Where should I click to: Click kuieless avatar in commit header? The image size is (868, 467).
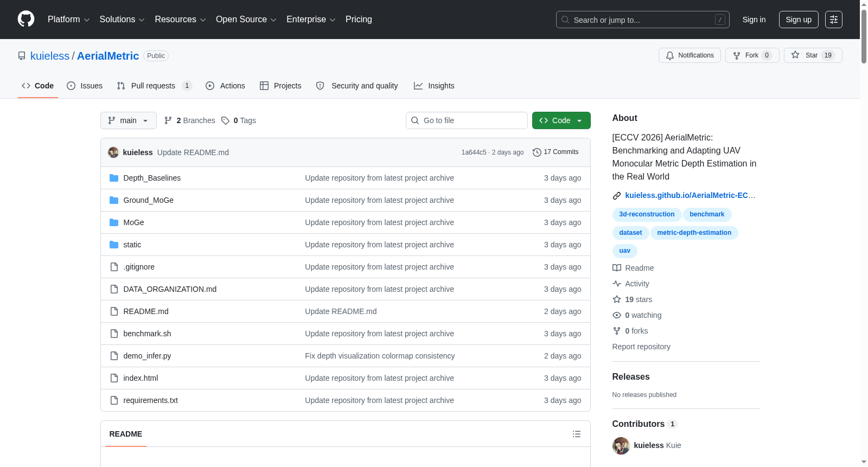tap(113, 152)
